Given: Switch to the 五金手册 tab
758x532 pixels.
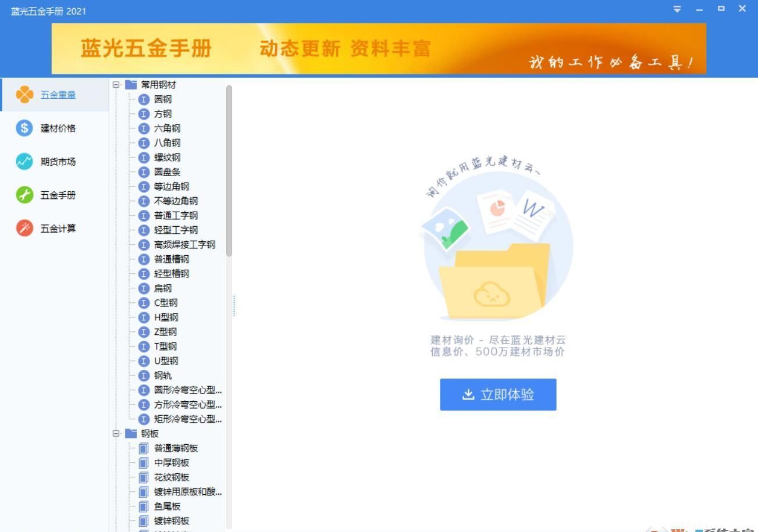Looking at the screenshot, I should [x=54, y=195].
